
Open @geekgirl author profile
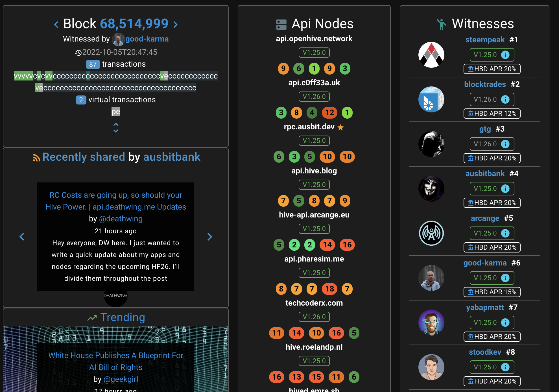(x=121, y=379)
